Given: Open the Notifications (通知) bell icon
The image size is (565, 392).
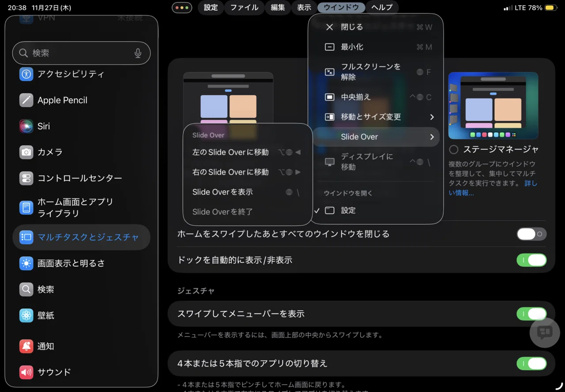Looking at the screenshot, I should tap(26, 346).
